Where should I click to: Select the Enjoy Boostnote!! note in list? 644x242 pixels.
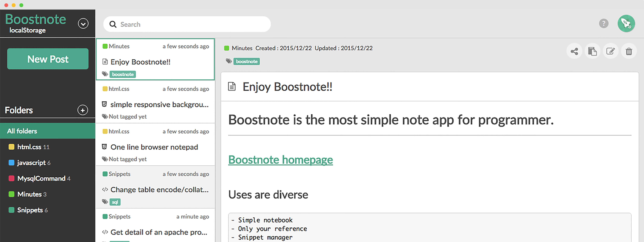pyautogui.click(x=155, y=59)
